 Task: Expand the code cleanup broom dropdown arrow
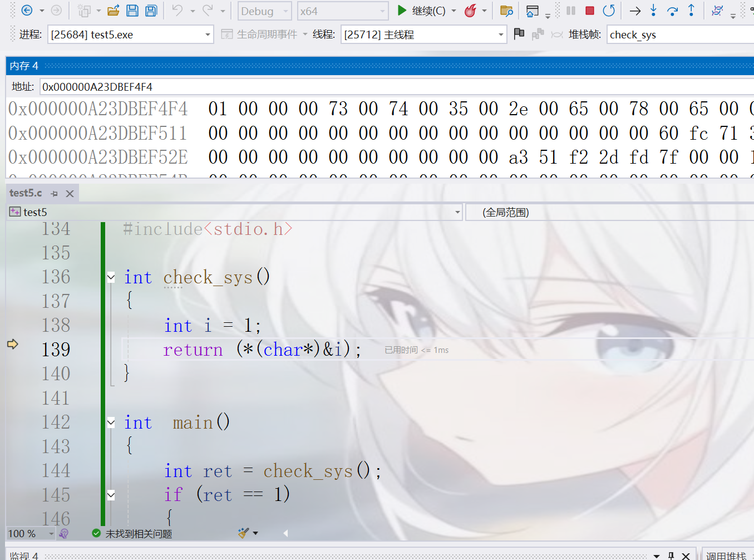click(x=255, y=533)
